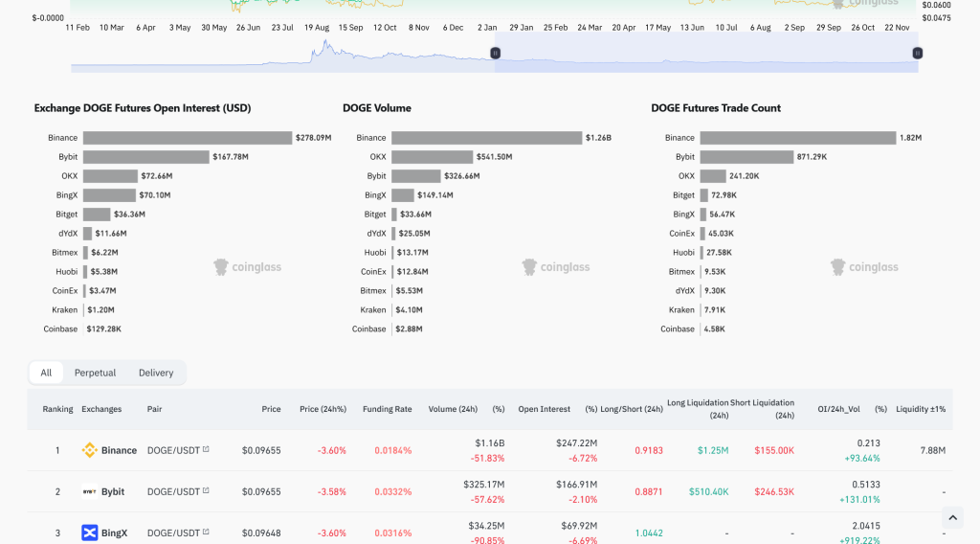Open external link icon next to Binance DOGE/USDT

point(206,449)
